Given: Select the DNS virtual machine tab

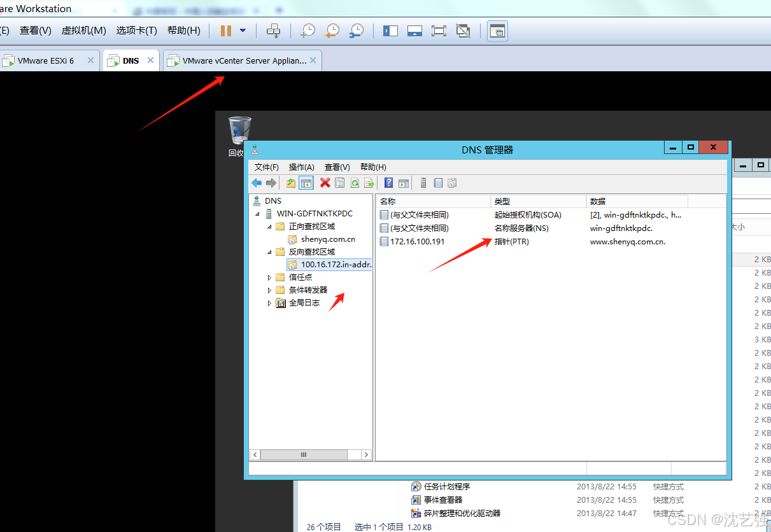Looking at the screenshot, I should [x=131, y=60].
